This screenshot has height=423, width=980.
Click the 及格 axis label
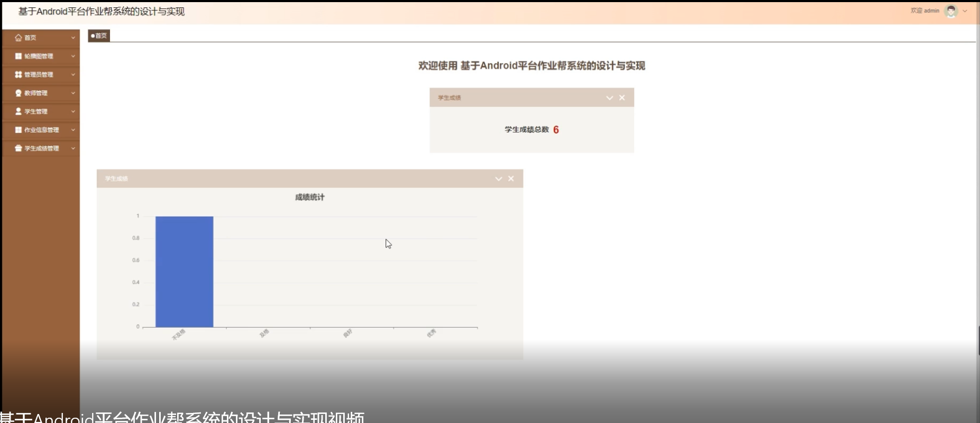coord(264,334)
